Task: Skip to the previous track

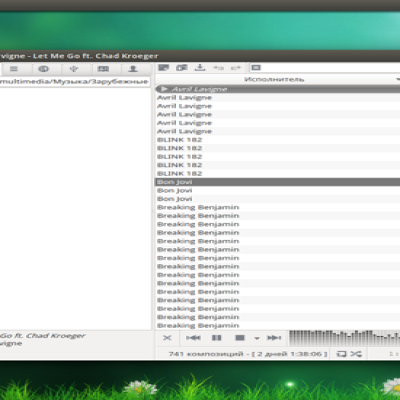Action: point(193,338)
